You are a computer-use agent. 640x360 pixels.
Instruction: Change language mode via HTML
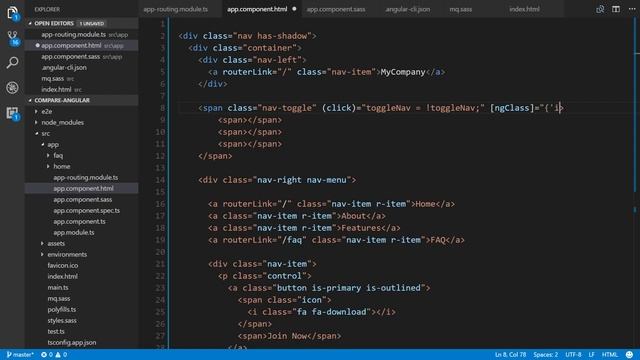pos(610,355)
